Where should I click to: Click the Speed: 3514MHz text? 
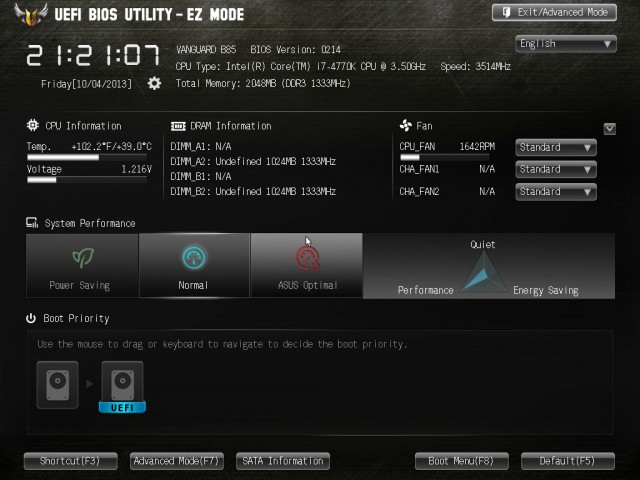tap(476, 67)
